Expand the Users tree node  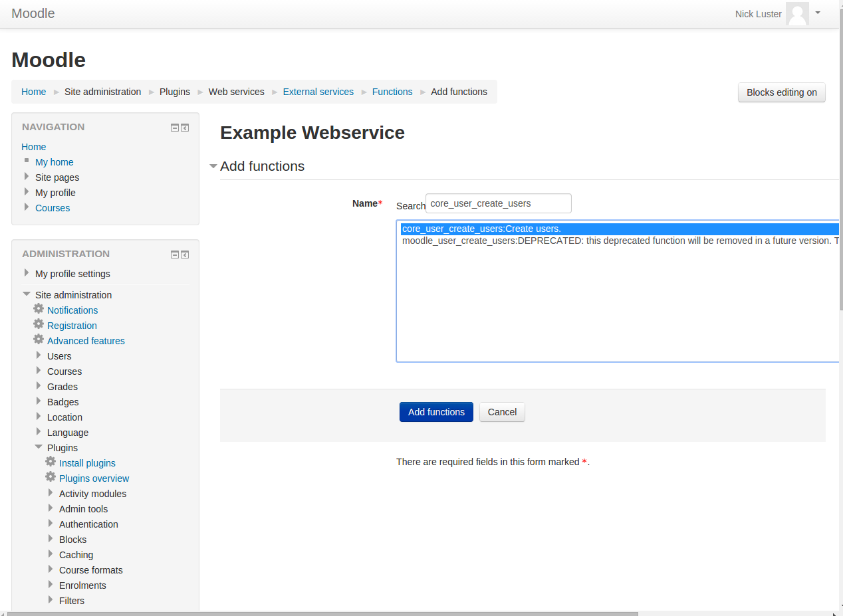point(39,356)
